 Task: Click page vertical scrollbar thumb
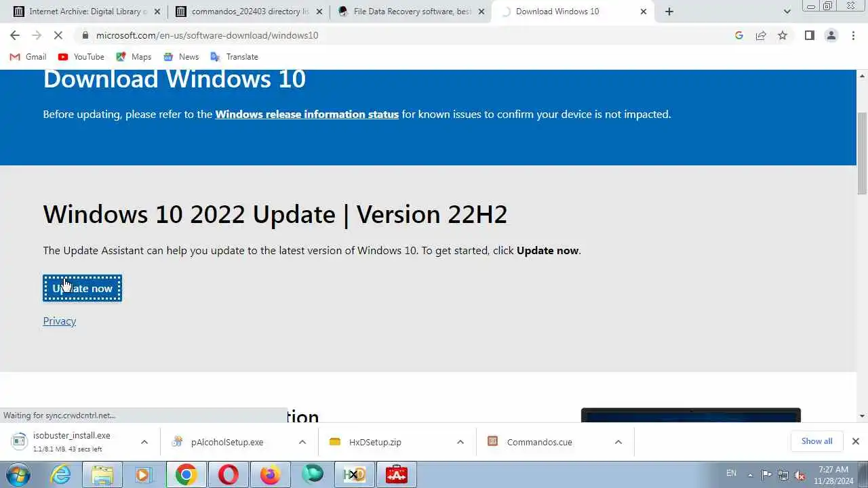pyautogui.click(x=862, y=152)
